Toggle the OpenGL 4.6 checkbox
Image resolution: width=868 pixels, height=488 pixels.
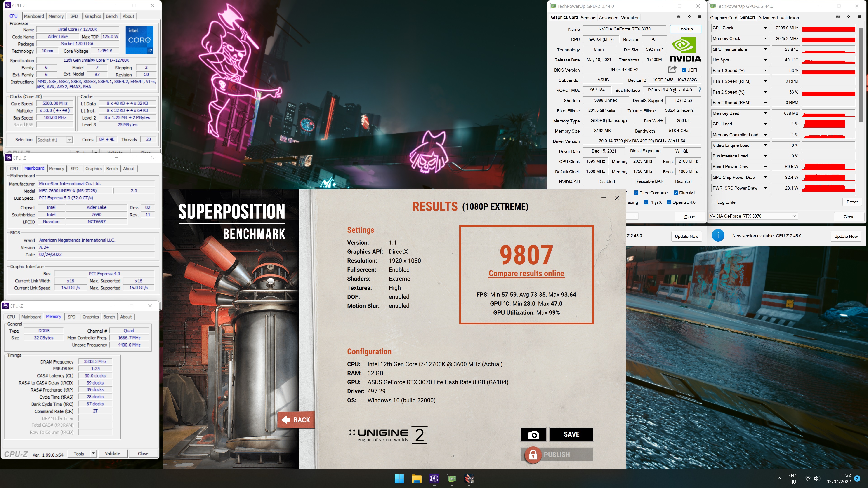(669, 202)
